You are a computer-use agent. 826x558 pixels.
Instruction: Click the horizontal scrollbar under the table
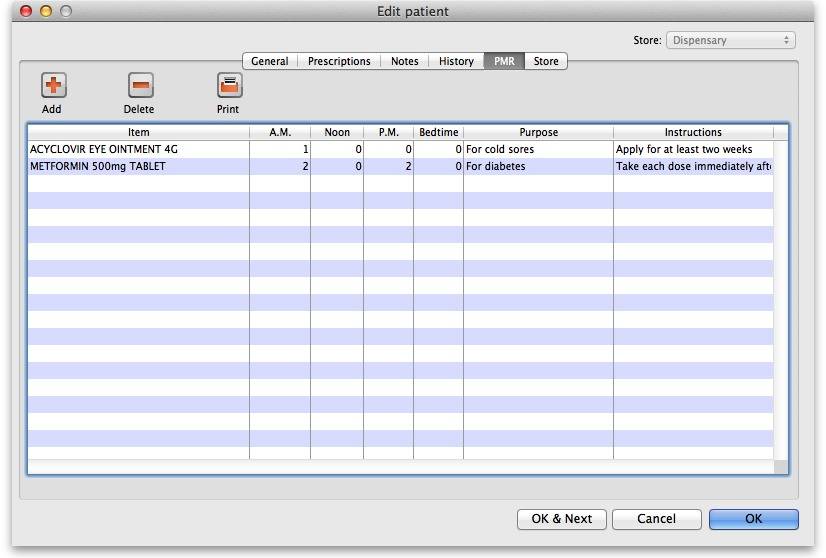pos(400,467)
